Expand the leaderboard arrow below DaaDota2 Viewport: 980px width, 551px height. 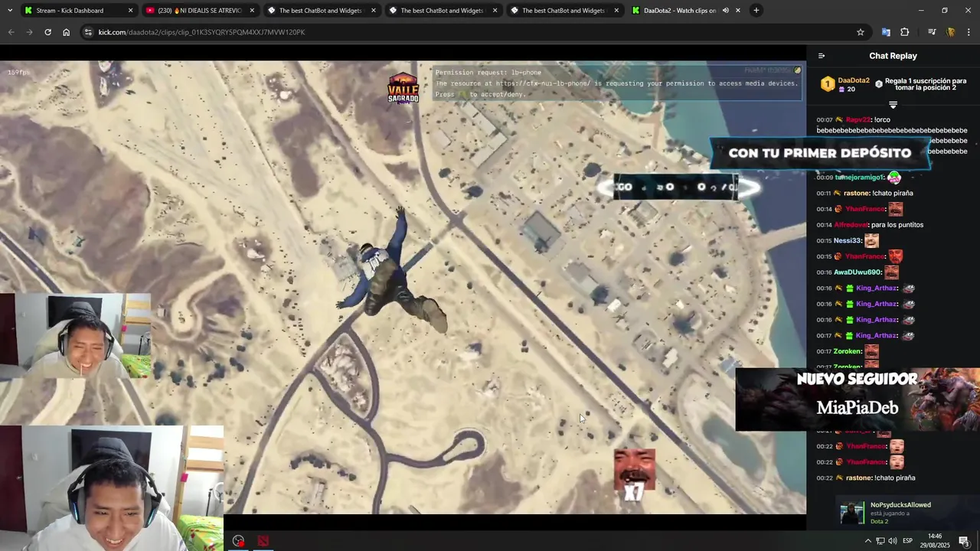point(893,105)
